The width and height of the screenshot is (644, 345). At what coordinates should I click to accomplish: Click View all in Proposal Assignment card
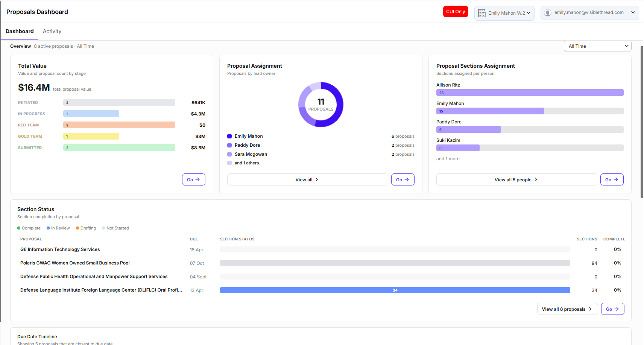pyautogui.click(x=307, y=179)
